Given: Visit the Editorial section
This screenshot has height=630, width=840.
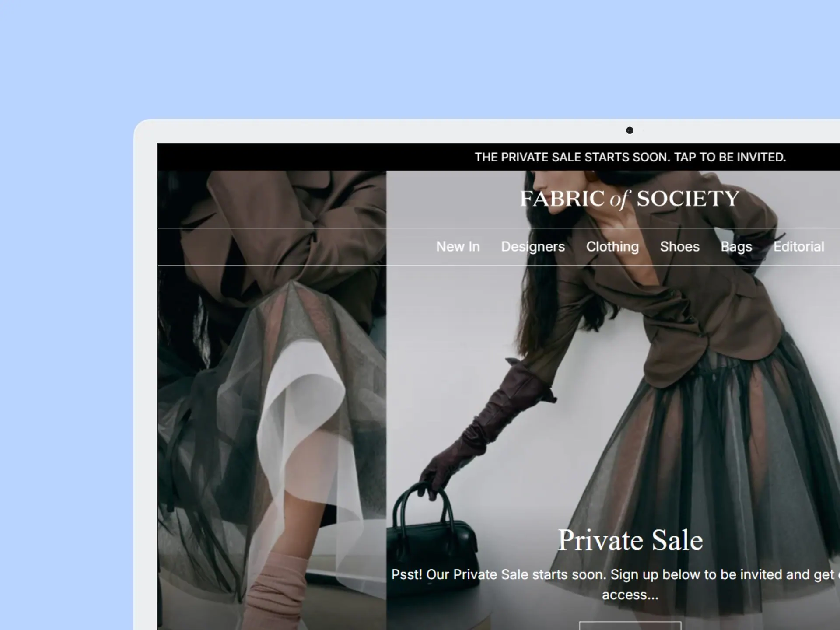Looking at the screenshot, I should (798, 247).
